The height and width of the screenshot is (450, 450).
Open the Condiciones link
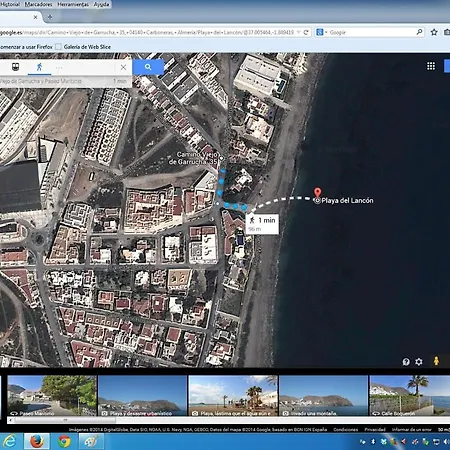click(x=345, y=429)
